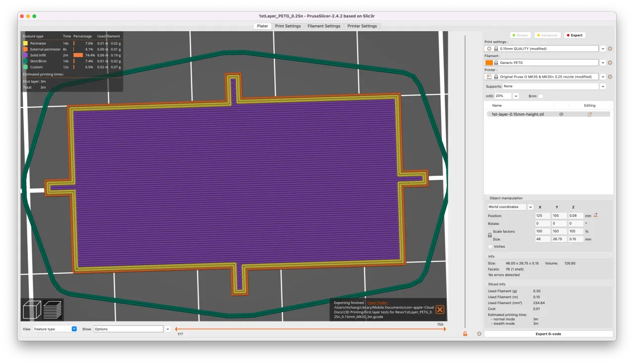
Task: Open the Filament preset dropdown
Action: click(x=603, y=63)
